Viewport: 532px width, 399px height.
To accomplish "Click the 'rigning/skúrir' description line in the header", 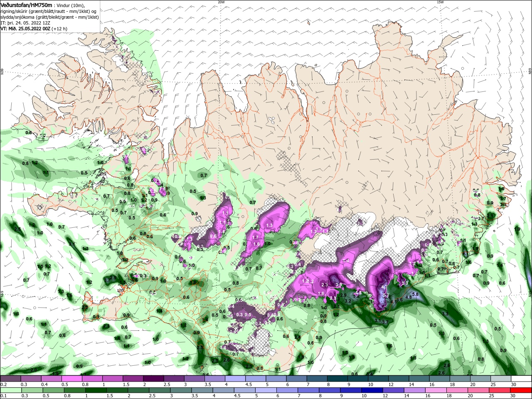I will pos(49,11).
